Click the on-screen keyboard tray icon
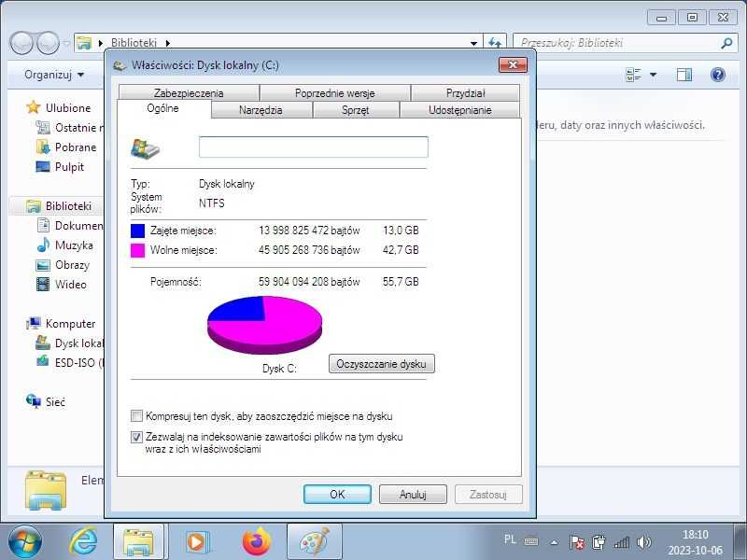 point(531,541)
